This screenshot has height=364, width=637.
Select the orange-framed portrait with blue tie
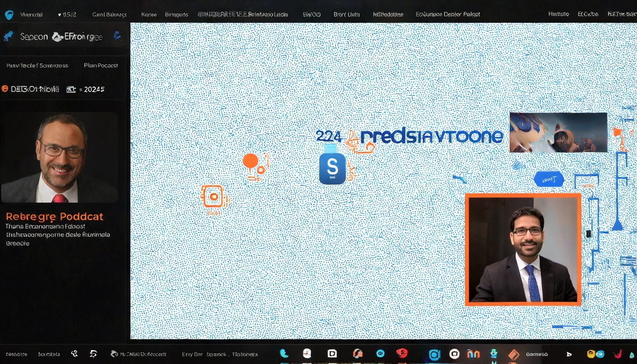pos(523,249)
